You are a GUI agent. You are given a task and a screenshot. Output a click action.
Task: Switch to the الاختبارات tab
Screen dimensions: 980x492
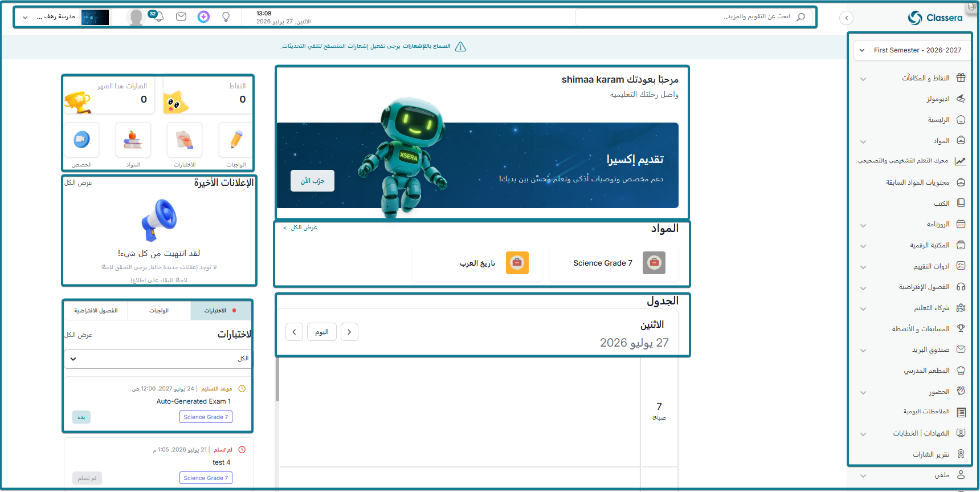tap(220, 311)
